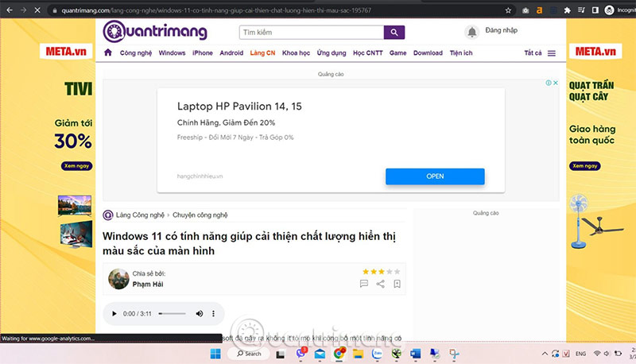Image resolution: width=636 pixels, height=364 pixels.
Task: Mute the audio player
Action: (200, 314)
